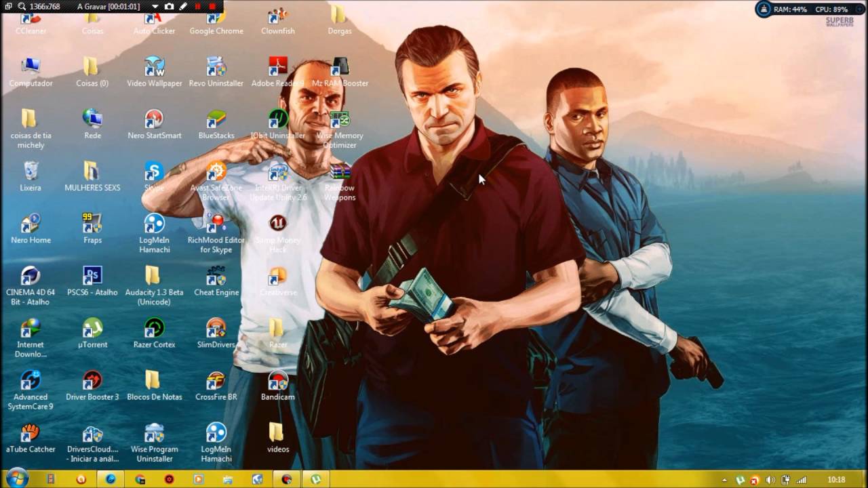
Task: Open the volume control in system tray
Action: tap(770, 480)
